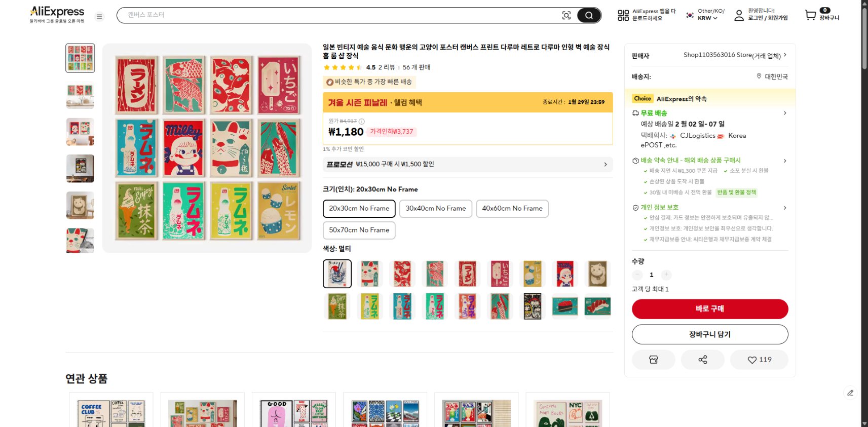868x427 pixels.
Task: Increase quantity with the plus stepper
Action: click(x=666, y=275)
